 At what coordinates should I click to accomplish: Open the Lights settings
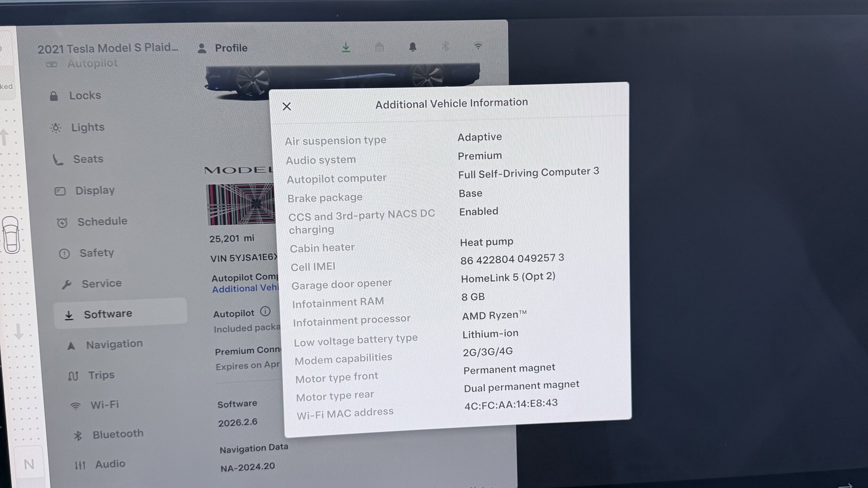coord(87,127)
